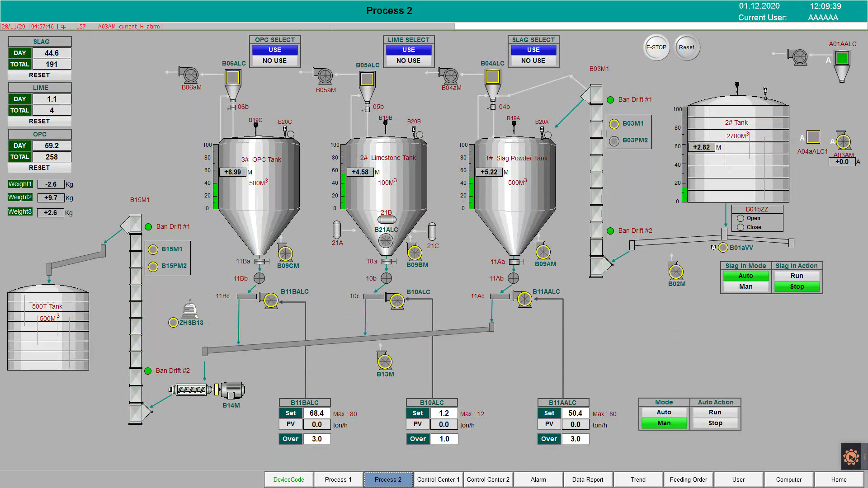
Task: Reset the SLAG counter
Action: click(39, 75)
